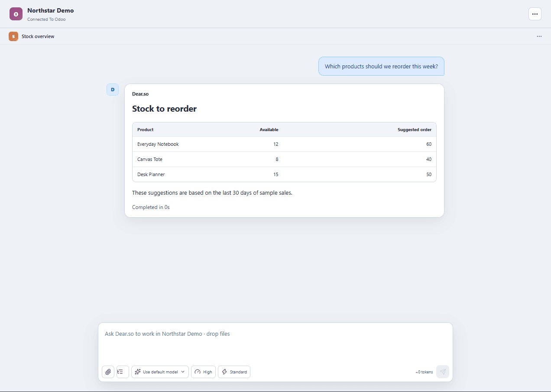Click the ~0 tokens counter
551x392 pixels.
pos(424,372)
